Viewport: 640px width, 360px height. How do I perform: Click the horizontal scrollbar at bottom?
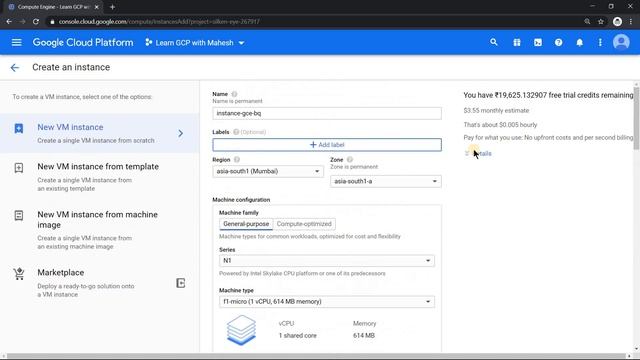[x=316, y=356]
